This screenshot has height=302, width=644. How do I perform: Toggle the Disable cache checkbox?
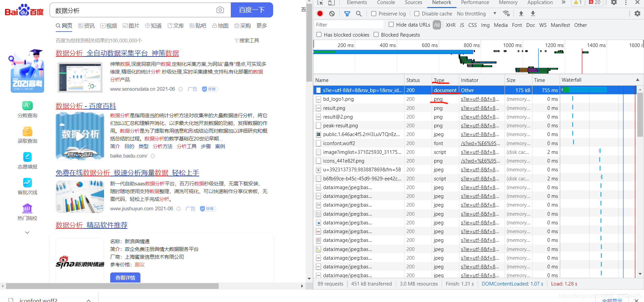417,13
